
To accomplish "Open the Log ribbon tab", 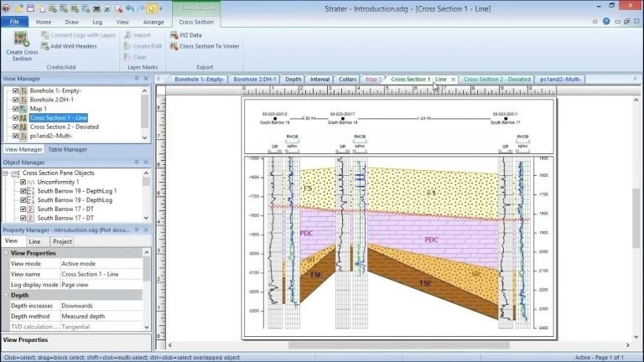I will [97, 22].
